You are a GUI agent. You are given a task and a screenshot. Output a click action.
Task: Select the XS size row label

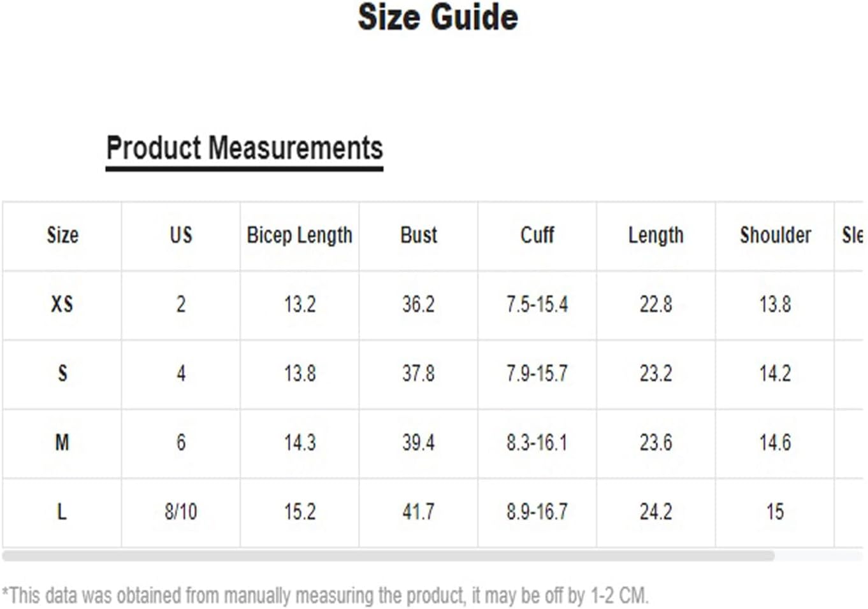click(x=62, y=304)
